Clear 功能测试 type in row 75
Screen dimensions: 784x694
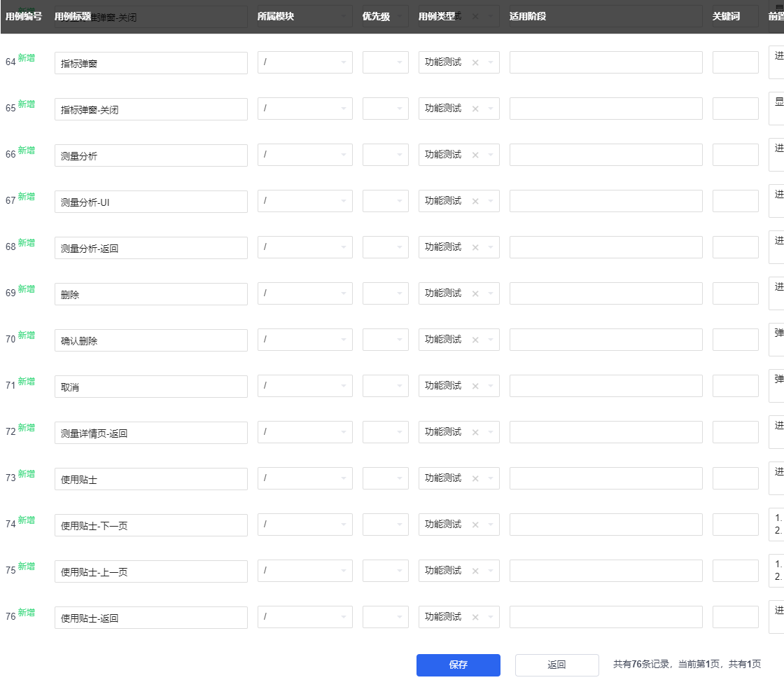click(x=475, y=571)
